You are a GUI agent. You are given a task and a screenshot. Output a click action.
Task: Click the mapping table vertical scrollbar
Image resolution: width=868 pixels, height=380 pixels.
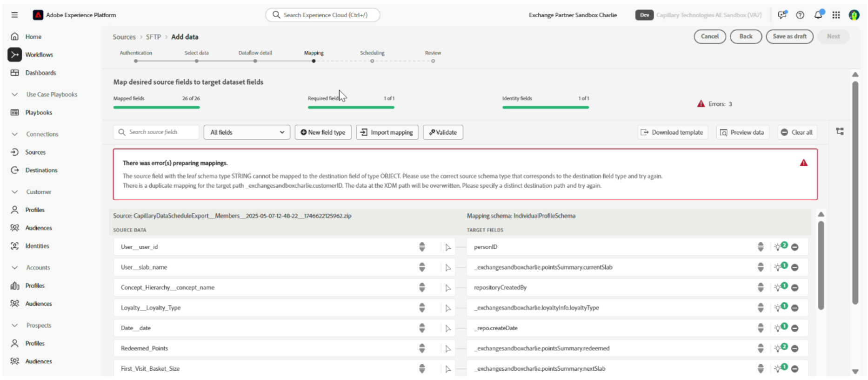click(x=821, y=265)
